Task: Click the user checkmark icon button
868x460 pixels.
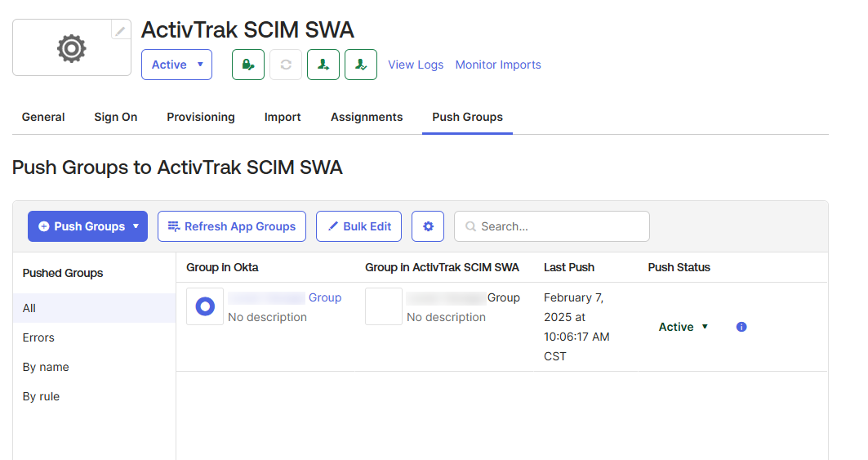Action: click(x=361, y=65)
